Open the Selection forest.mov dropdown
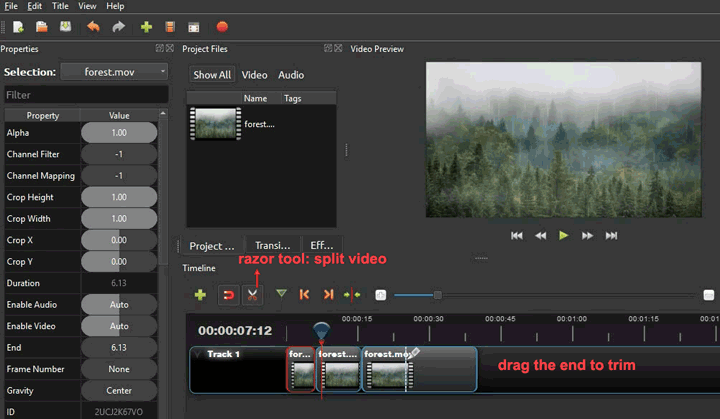This screenshot has height=419, width=720. click(x=114, y=71)
